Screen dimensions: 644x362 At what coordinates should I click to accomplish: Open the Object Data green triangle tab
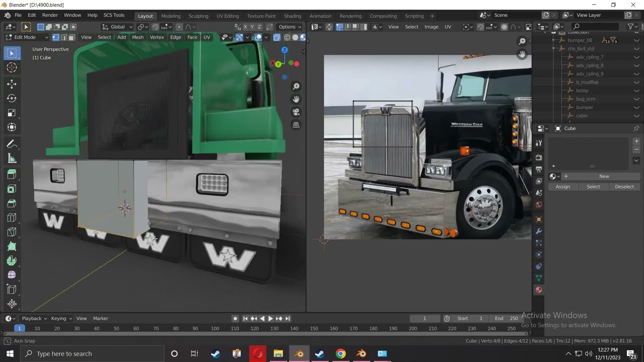click(x=539, y=278)
